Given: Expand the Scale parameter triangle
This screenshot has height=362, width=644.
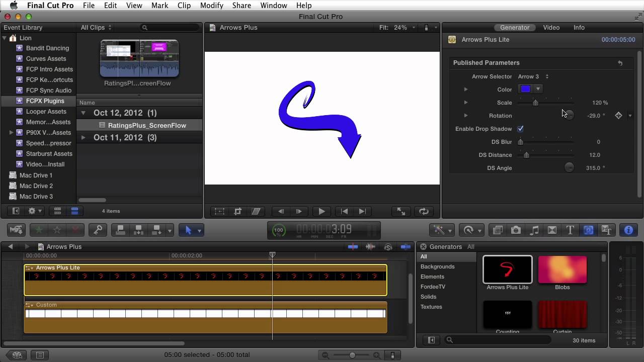Looking at the screenshot, I should [x=466, y=103].
